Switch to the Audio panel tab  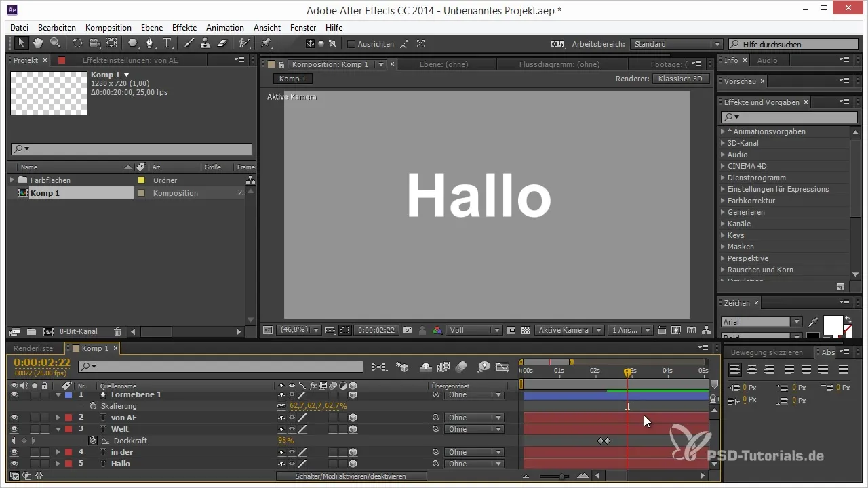click(x=767, y=60)
